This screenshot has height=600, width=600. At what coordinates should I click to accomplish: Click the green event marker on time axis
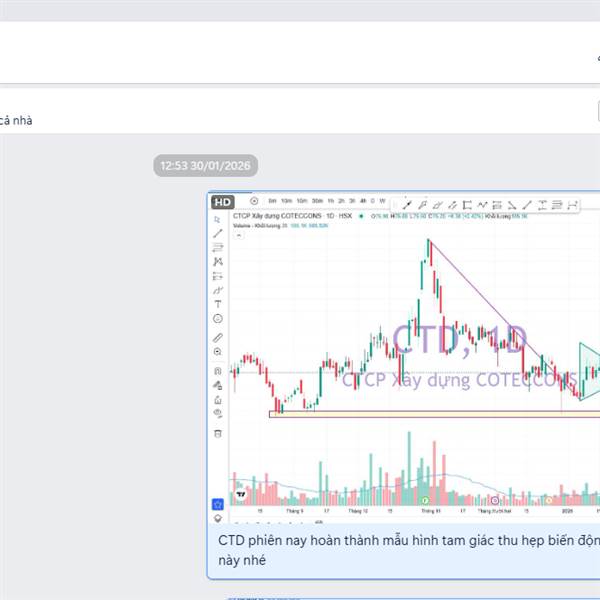coord(425,500)
